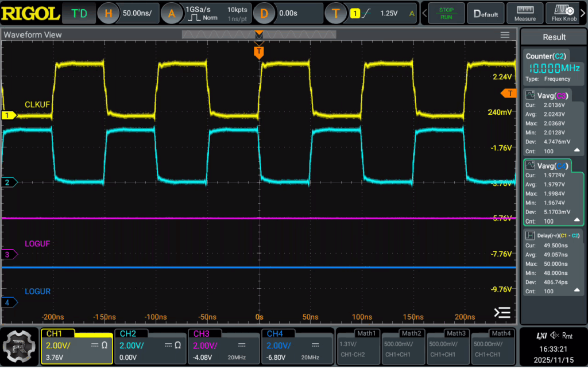This screenshot has width=588, height=369.
Task: Select the LOGUR channel label
Action: click(37, 292)
